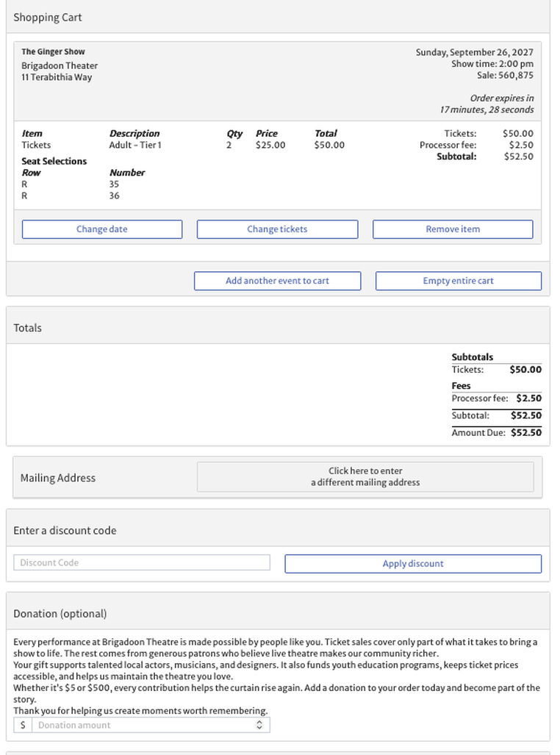Apply discount button
The height and width of the screenshot is (755, 560).
coord(413,564)
